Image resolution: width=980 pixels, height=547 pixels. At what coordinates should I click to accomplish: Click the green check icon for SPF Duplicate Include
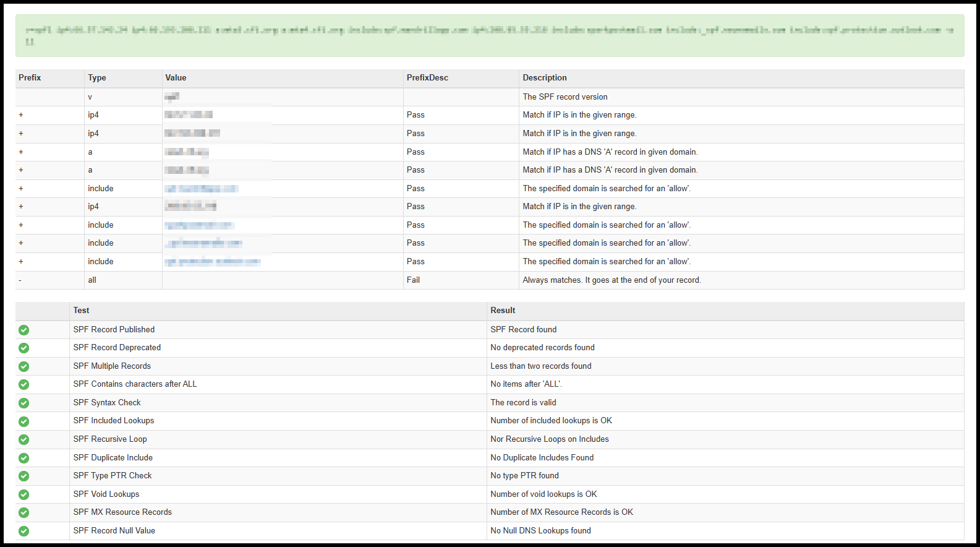(x=23, y=458)
